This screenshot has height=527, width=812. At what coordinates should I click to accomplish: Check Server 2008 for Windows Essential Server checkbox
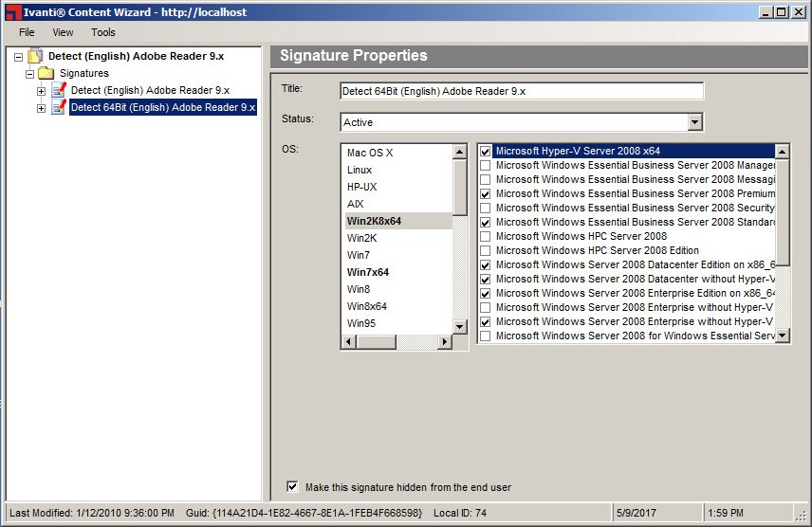coord(486,336)
